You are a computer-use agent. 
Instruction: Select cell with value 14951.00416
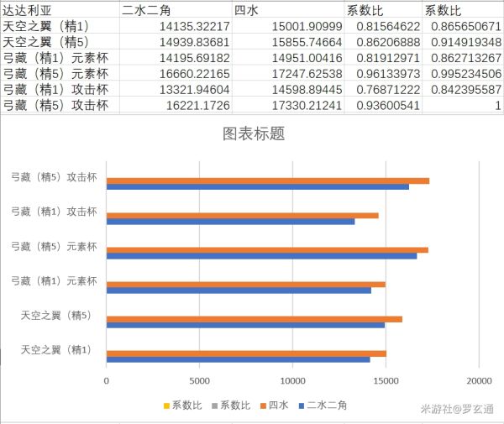tap(287, 57)
